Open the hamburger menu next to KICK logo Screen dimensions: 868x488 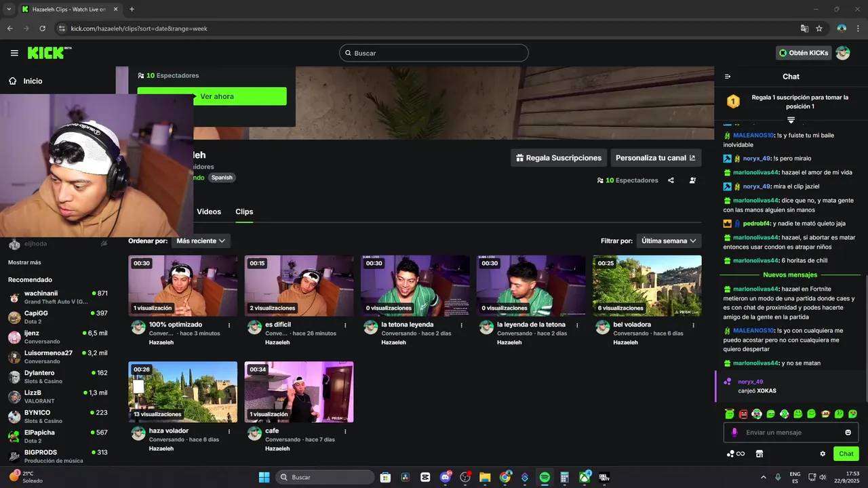tap(14, 53)
